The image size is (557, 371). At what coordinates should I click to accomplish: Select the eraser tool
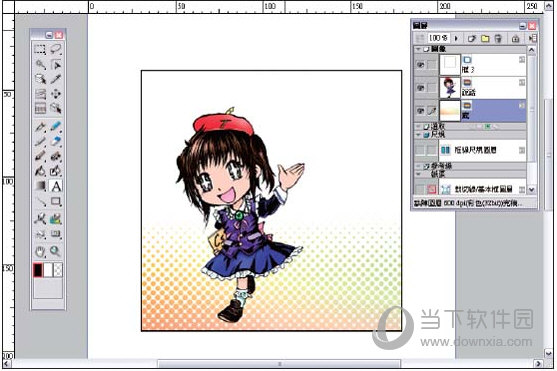(56, 141)
